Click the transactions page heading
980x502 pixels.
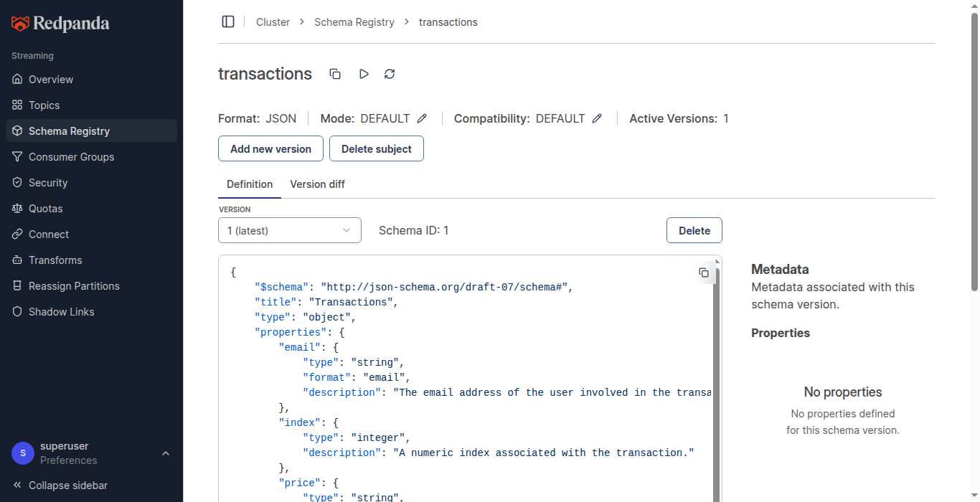[x=265, y=74]
